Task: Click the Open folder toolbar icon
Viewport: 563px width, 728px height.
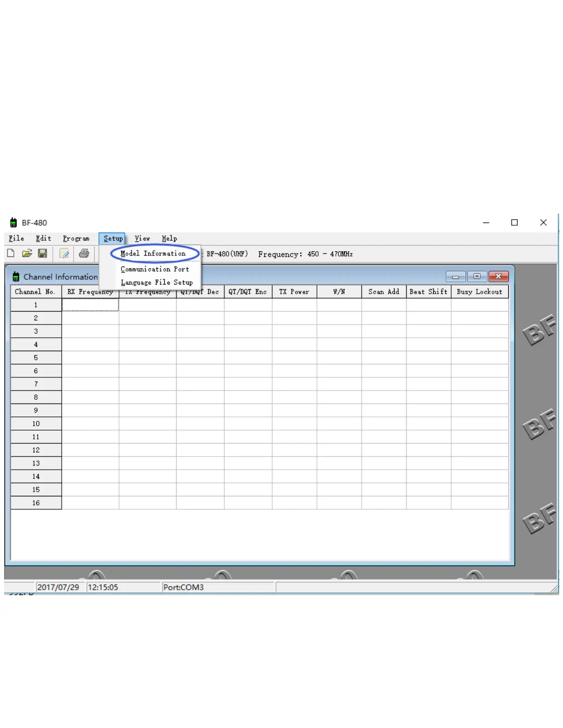Action: [x=27, y=253]
